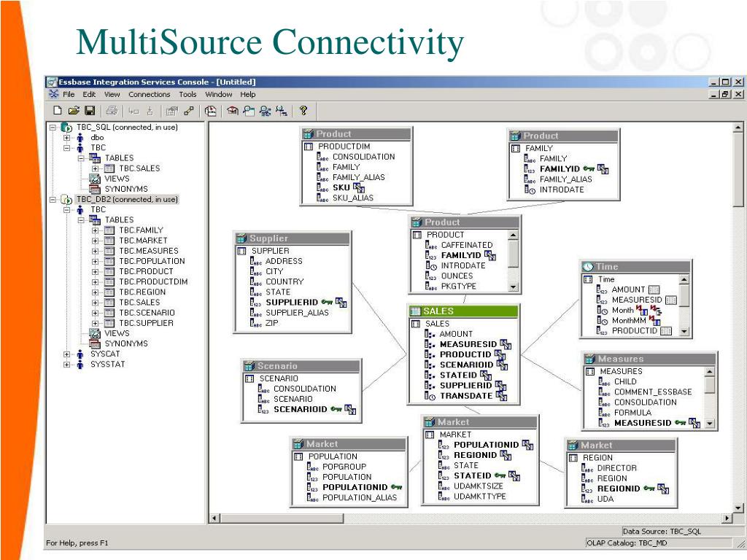This screenshot has width=747, height=560.
Task: Select the TBC.SCENARIO tree item
Action: pyautogui.click(x=147, y=313)
